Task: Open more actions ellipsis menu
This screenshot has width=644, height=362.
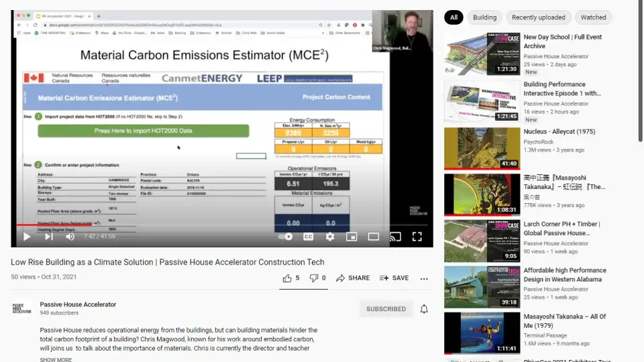Action: pos(424,278)
